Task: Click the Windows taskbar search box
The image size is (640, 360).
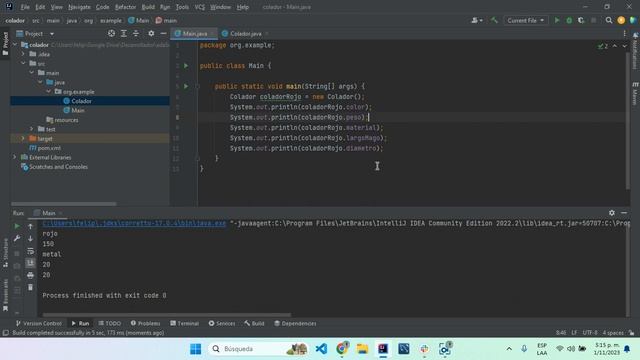Action: click(258, 349)
